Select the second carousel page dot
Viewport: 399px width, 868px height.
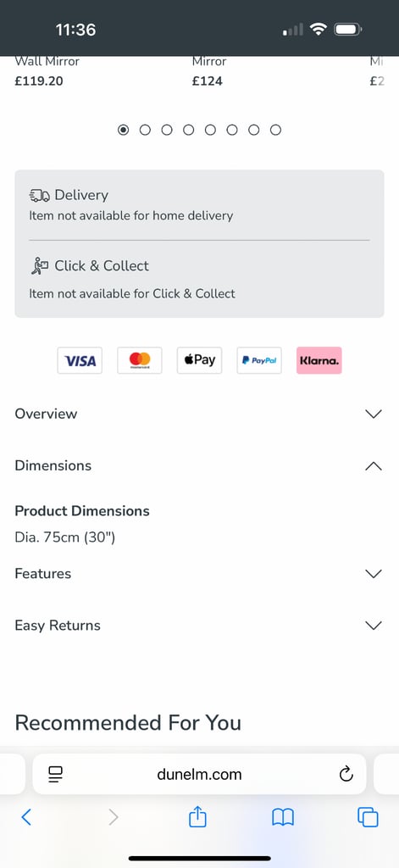click(x=145, y=130)
